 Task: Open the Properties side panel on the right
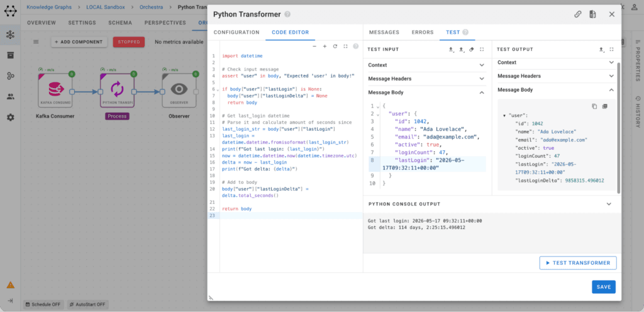[638, 61]
